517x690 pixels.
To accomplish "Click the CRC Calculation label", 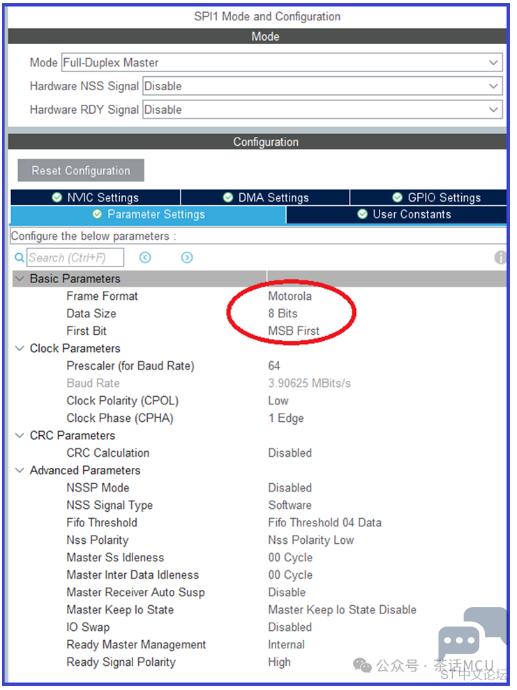I will [108, 453].
